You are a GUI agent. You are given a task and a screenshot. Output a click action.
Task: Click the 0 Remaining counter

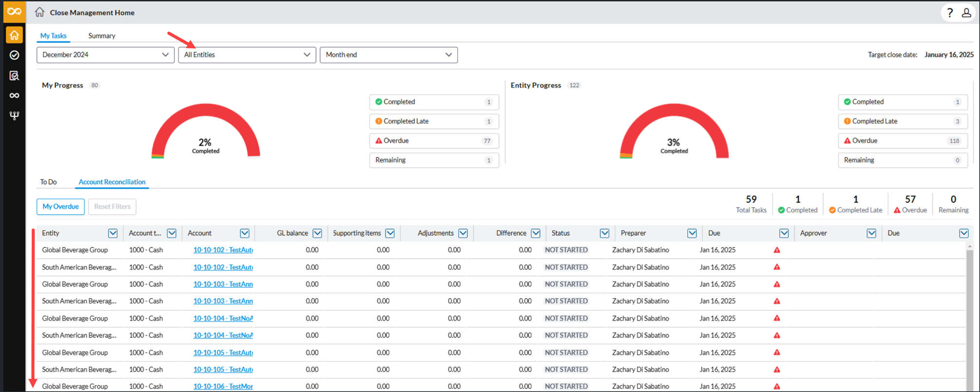[x=953, y=204]
